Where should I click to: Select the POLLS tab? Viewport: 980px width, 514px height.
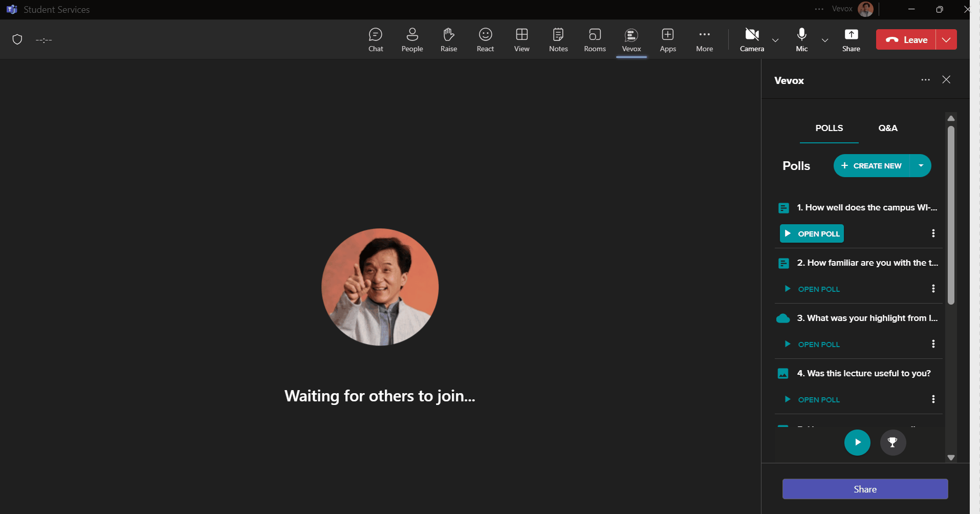point(829,128)
